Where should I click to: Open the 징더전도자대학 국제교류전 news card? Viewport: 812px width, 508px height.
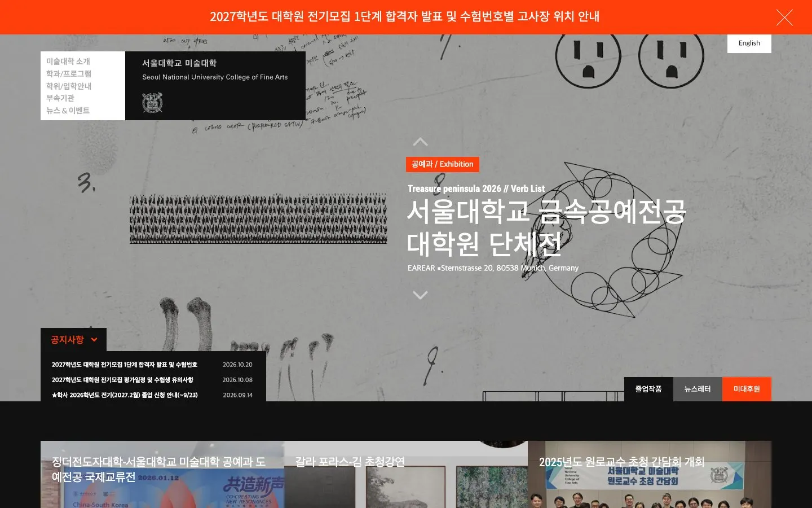point(162,474)
